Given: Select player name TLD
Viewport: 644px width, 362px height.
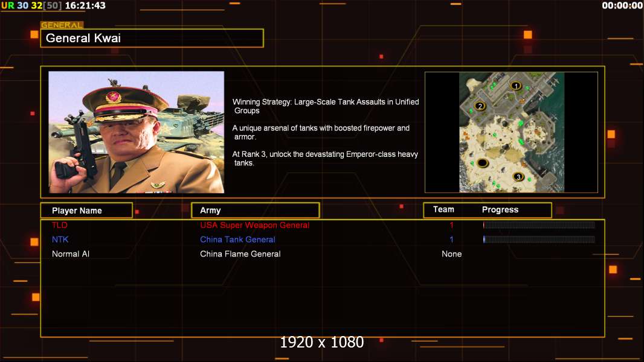Looking at the screenshot, I should point(60,225).
